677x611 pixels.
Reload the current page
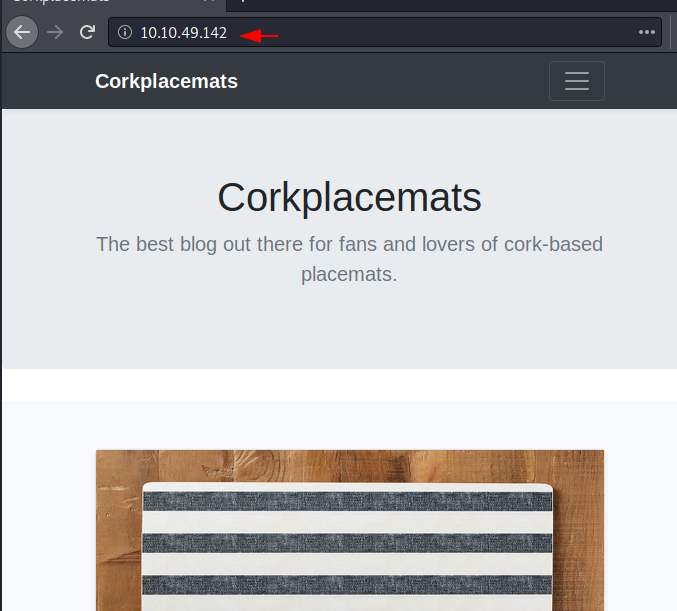coord(87,32)
